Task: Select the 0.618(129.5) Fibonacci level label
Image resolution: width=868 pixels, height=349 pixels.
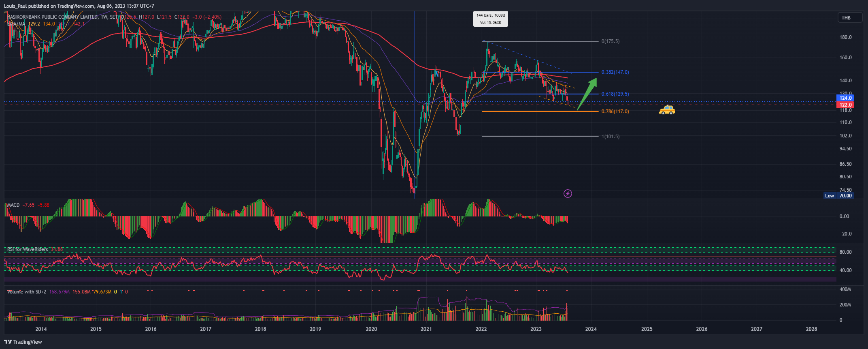Action: coord(615,94)
